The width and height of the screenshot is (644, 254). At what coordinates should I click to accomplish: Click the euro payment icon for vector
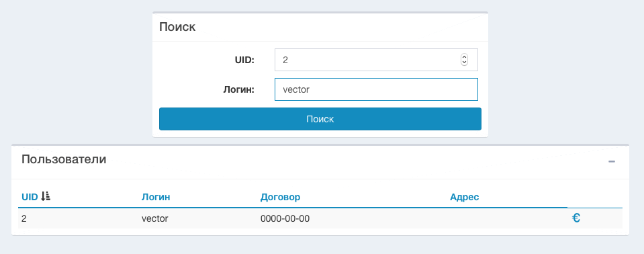(576, 218)
